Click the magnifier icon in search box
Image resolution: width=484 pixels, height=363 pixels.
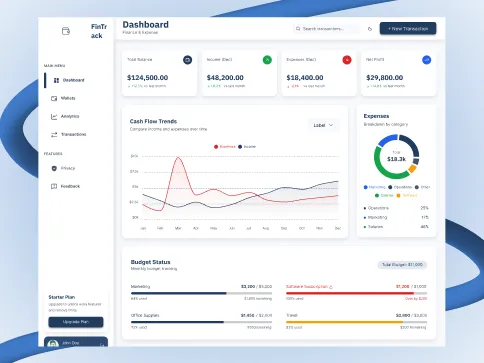(x=298, y=29)
